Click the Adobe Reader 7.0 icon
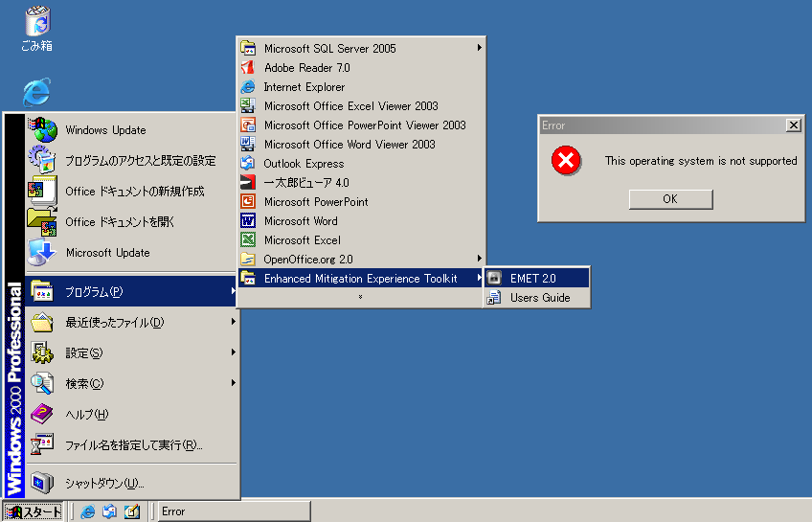Viewport: 812px width, 522px height. click(248, 67)
